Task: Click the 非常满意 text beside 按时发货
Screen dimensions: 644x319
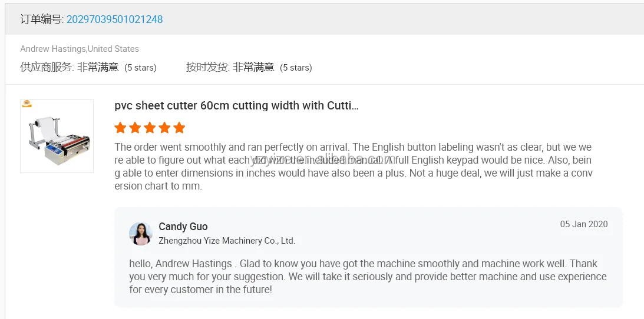Action: 253,67
